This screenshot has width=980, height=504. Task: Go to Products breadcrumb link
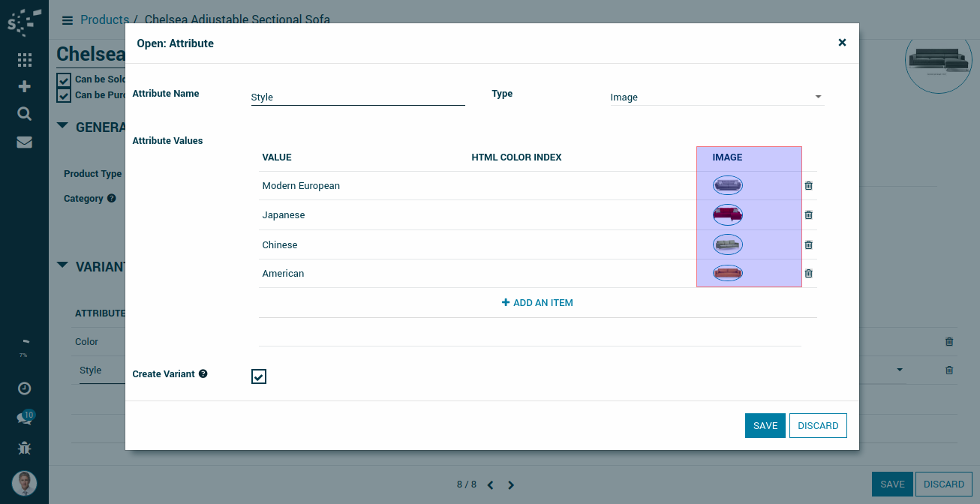pyautogui.click(x=104, y=20)
